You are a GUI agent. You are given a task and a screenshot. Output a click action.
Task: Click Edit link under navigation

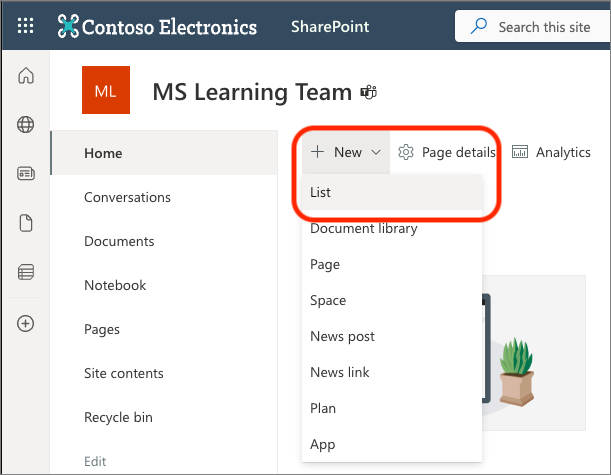95,461
